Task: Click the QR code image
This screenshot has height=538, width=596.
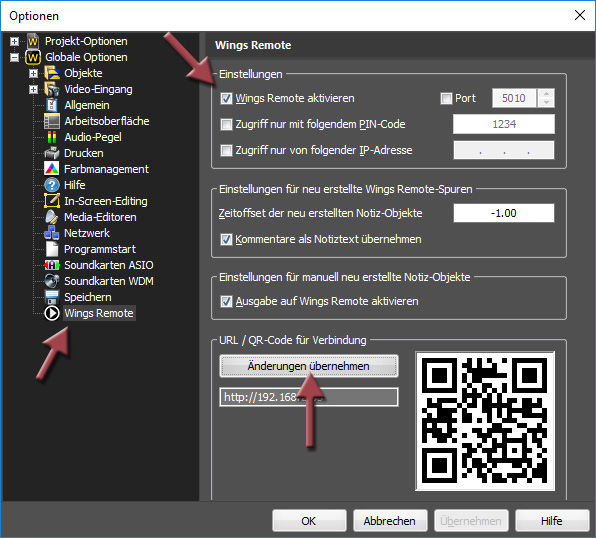Action: click(485, 421)
